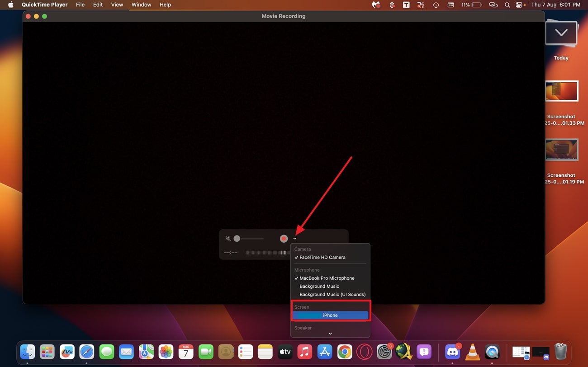Select MacBook Pro Microphone

pos(330,278)
